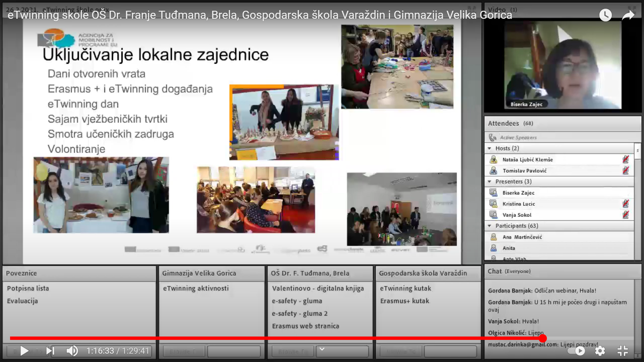Play the video

tap(24, 351)
